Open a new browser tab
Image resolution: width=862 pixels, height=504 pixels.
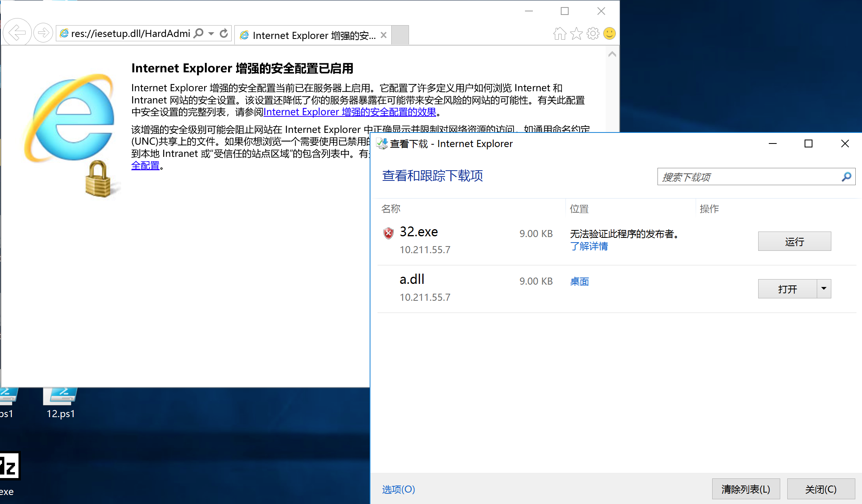[x=400, y=35]
